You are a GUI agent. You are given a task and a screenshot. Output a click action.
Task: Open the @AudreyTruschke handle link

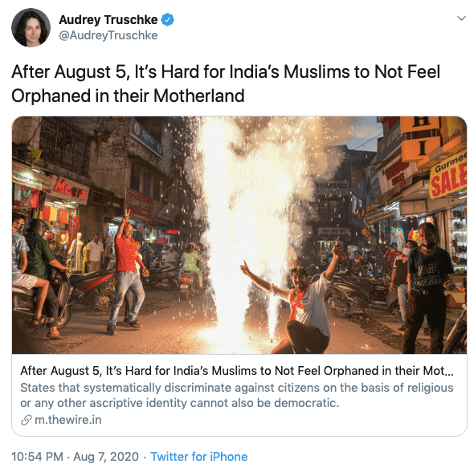(108, 35)
